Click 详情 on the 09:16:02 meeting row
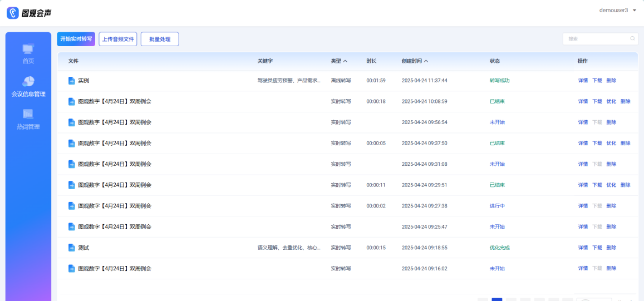Image resolution: width=644 pixels, height=301 pixels. (x=583, y=268)
